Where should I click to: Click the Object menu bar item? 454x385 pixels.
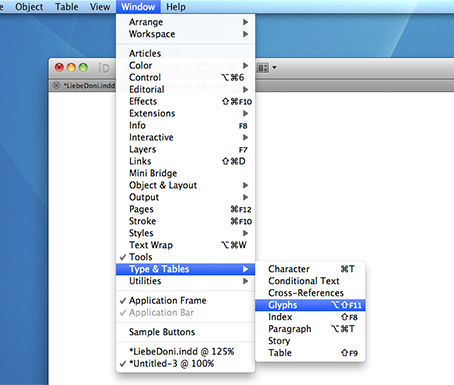click(29, 7)
